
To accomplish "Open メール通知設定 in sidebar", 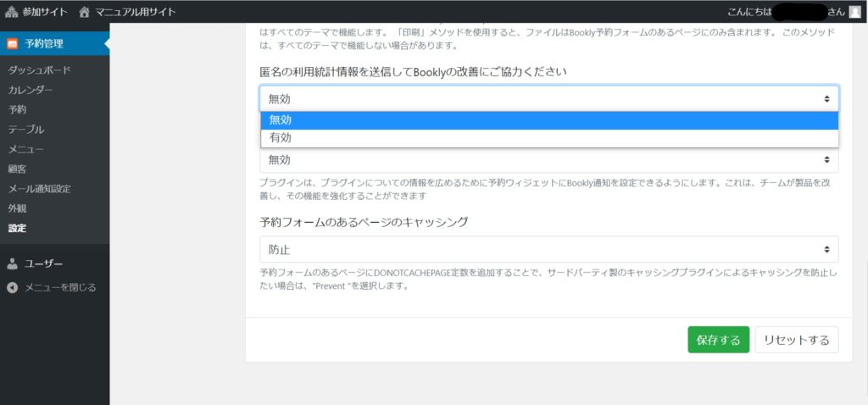I will click(x=39, y=189).
